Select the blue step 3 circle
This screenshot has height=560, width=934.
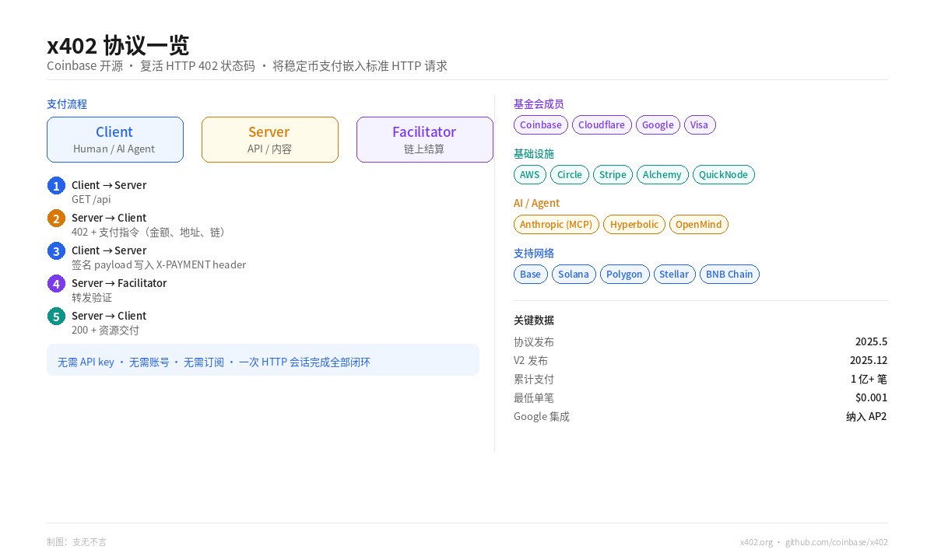click(56, 250)
